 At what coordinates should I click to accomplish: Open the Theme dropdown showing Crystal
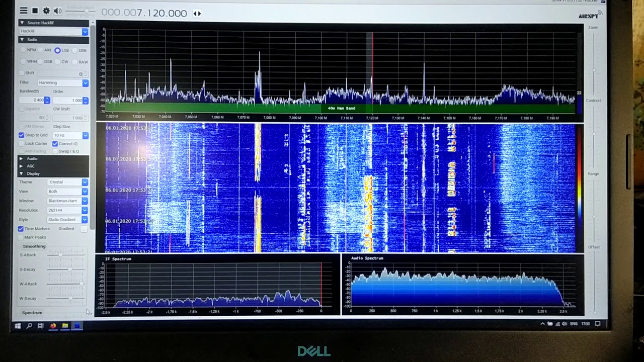click(68, 182)
